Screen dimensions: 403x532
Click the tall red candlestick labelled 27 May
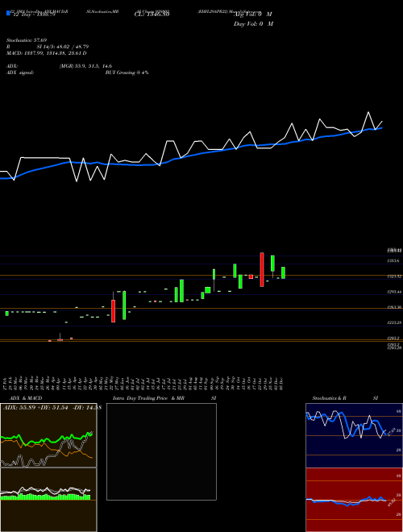tap(114, 311)
